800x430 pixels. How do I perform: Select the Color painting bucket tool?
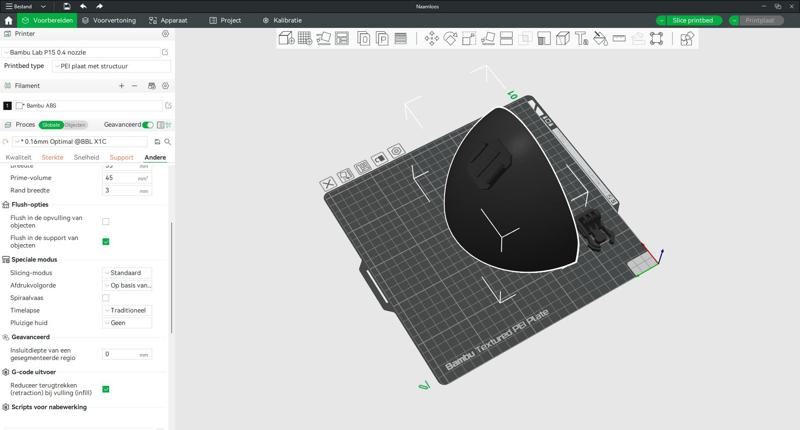pos(601,38)
